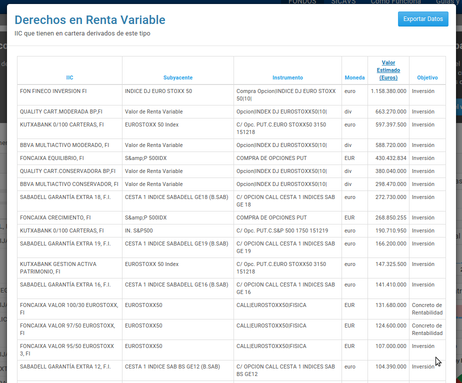
Task: Click value 147.325.500
Action: coord(391,264)
